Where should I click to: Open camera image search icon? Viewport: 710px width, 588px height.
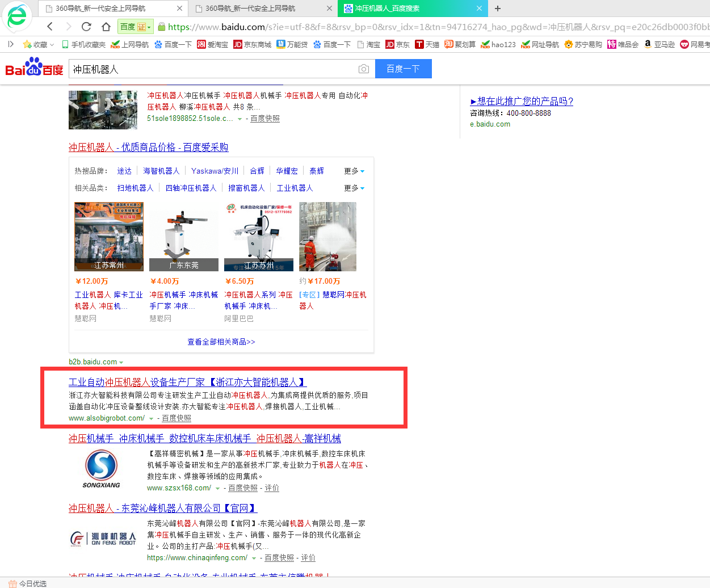pos(364,69)
